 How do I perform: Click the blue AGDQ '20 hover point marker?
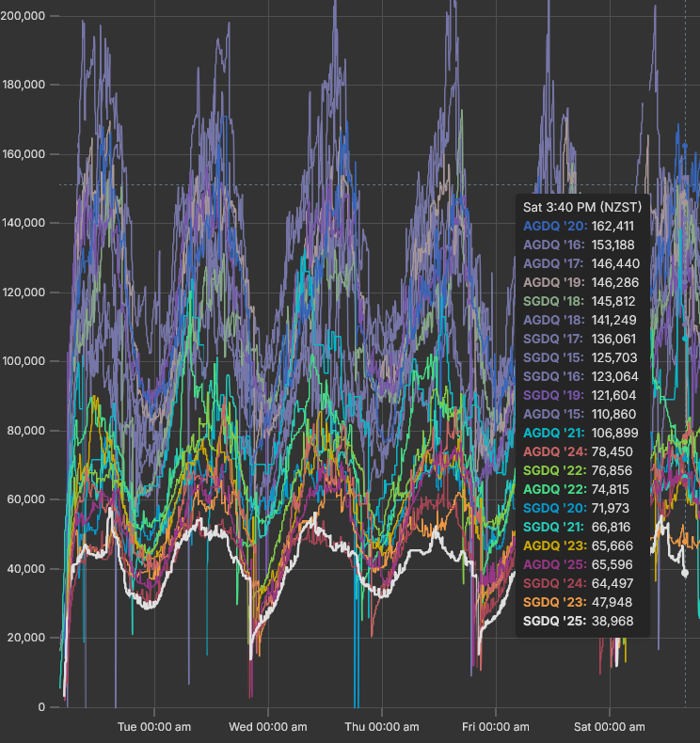(x=685, y=146)
